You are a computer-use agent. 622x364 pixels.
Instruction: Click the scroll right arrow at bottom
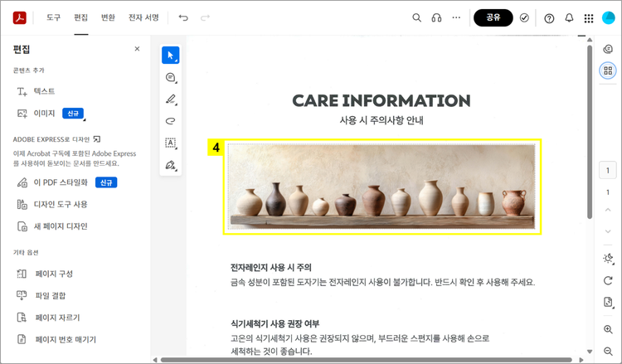click(x=581, y=360)
